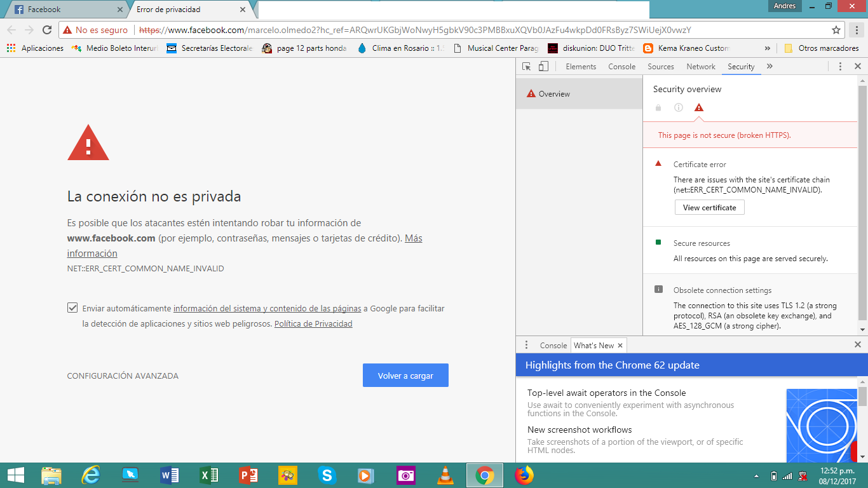Viewport: 868px width, 488px height.
Task: Open Word from the taskbar
Action: (x=169, y=475)
